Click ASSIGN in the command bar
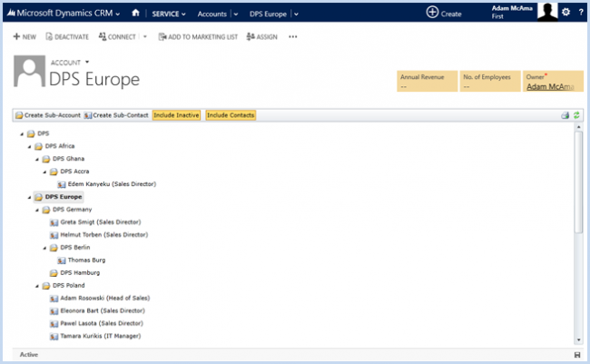This screenshot has height=364, width=590. [x=262, y=37]
